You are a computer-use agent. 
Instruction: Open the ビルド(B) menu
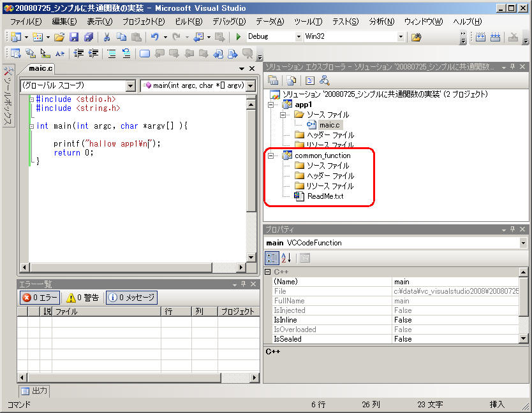coord(188,21)
